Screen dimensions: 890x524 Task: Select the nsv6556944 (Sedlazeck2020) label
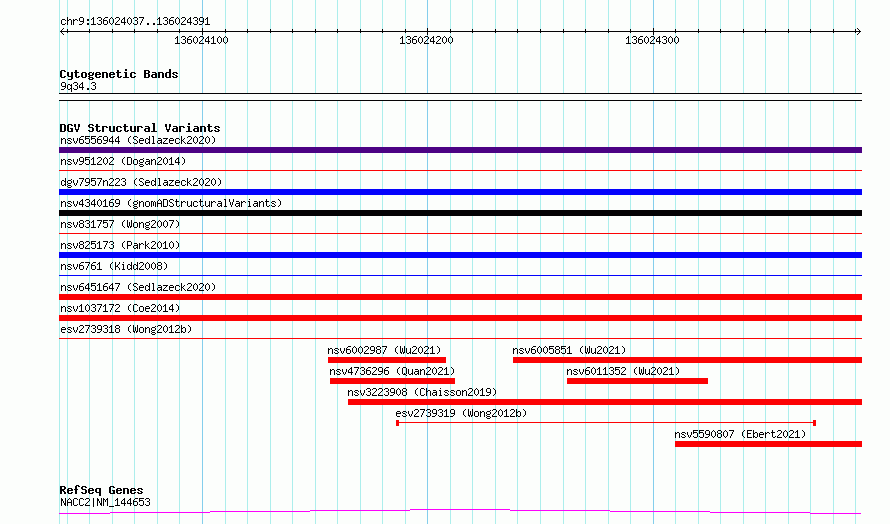[138, 140]
